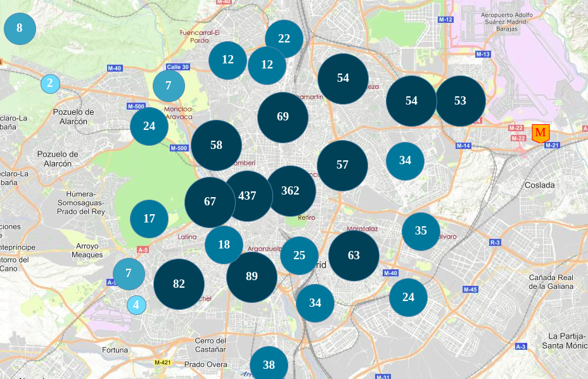Expand the cluster labeled 58

(216, 145)
